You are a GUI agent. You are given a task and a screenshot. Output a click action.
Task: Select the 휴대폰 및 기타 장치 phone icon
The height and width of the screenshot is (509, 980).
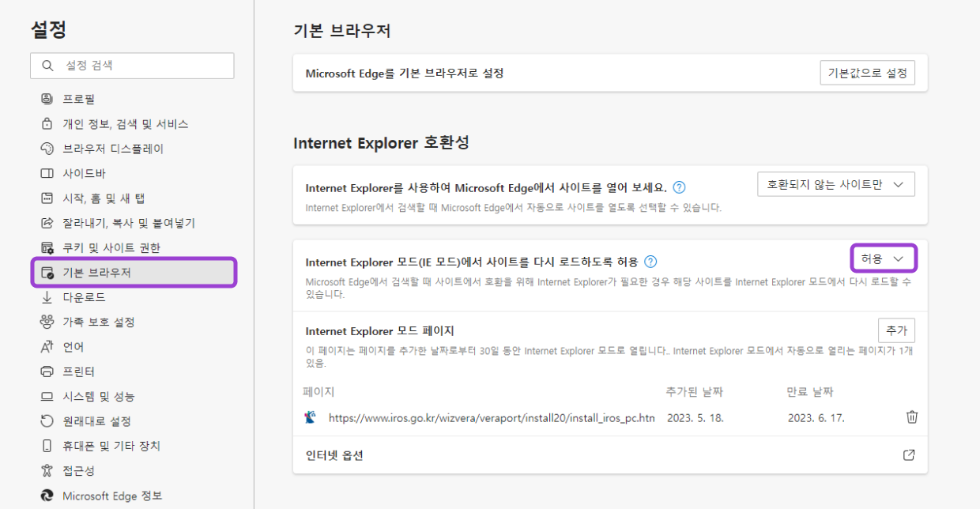tap(47, 446)
